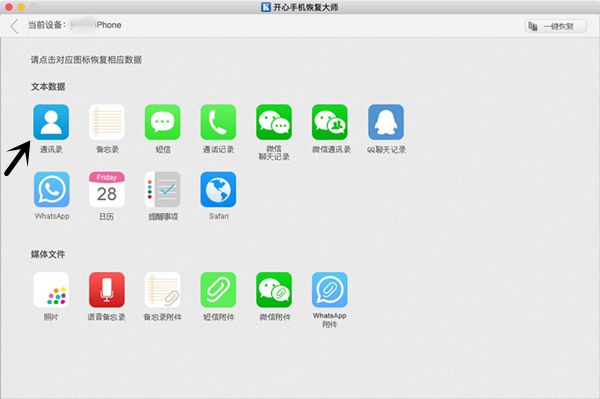The width and height of the screenshot is (600, 399).
Task: Click the 文本数据 section heading
Action: tap(48, 86)
